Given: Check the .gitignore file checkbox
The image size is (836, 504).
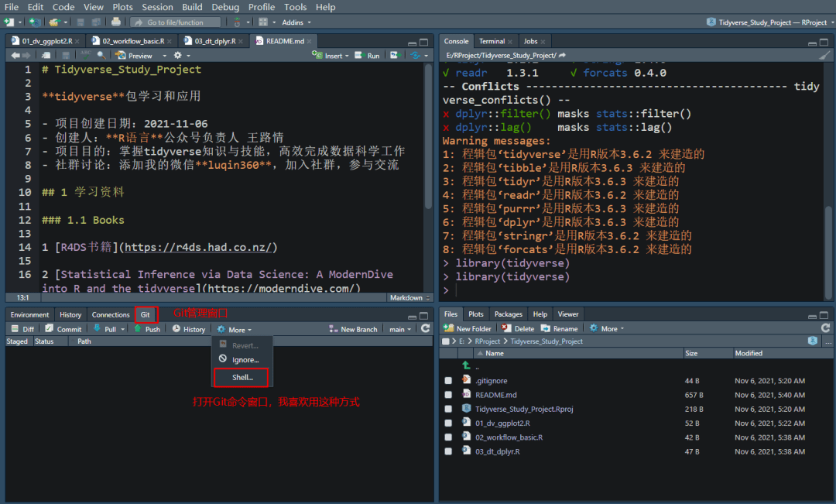Looking at the screenshot, I should (x=448, y=381).
